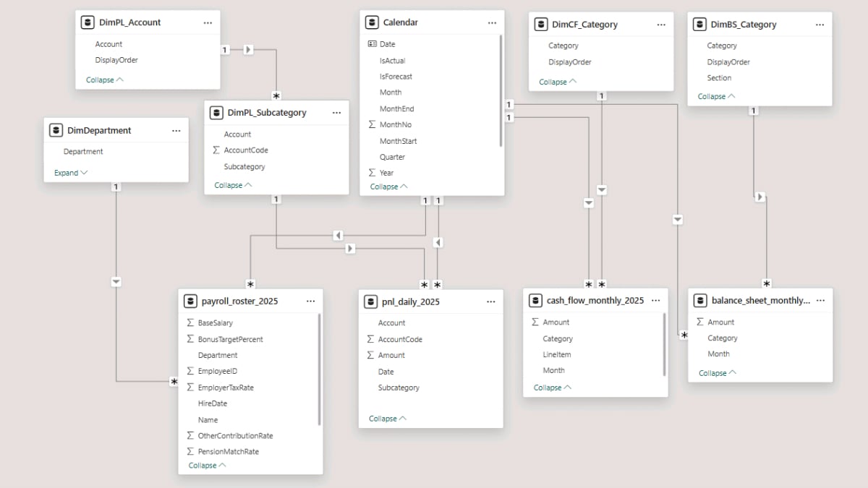Screen dimensions: 868x488
Task: Select the sigma icon next to EmployerTaxRate
Action: coord(189,387)
